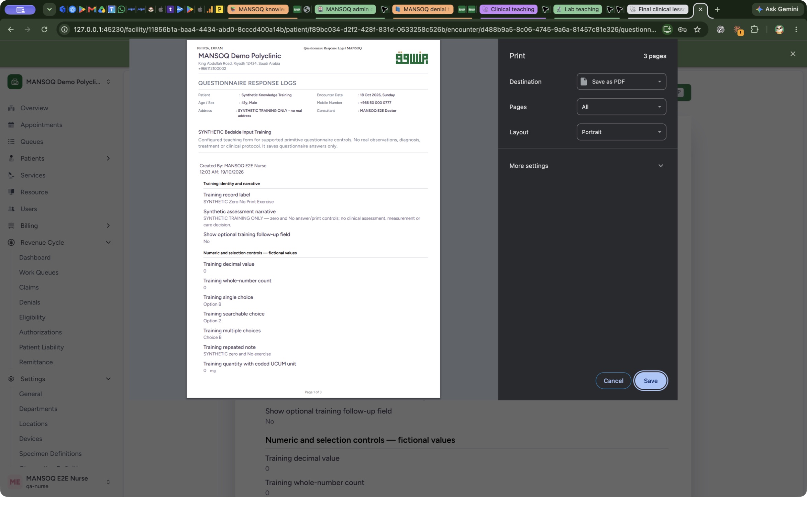
Task: Switch to the MANSOQ admin tab
Action: (345, 9)
